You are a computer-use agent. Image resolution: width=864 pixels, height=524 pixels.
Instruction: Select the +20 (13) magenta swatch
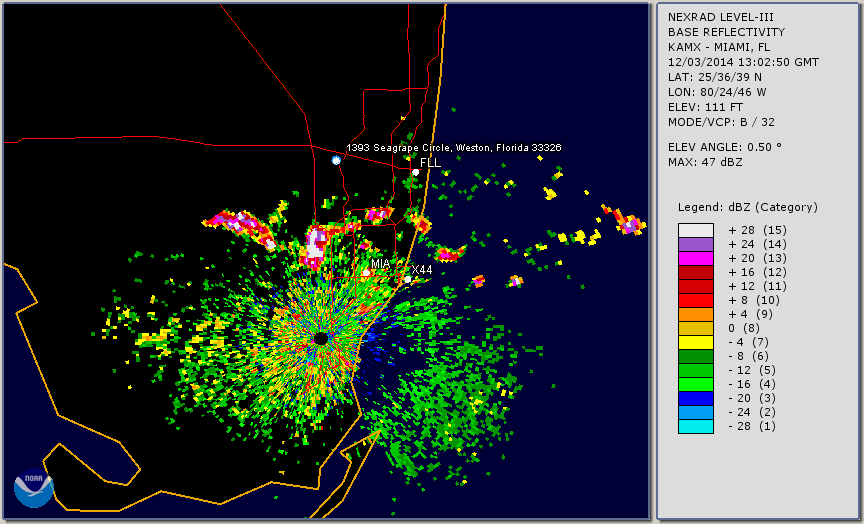pos(696,258)
